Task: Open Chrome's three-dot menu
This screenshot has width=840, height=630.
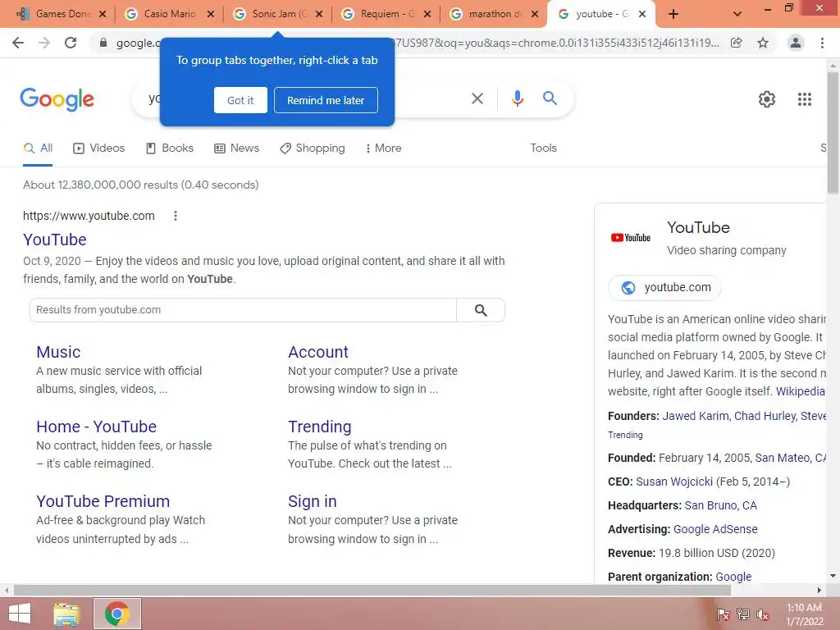Action: click(822, 43)
